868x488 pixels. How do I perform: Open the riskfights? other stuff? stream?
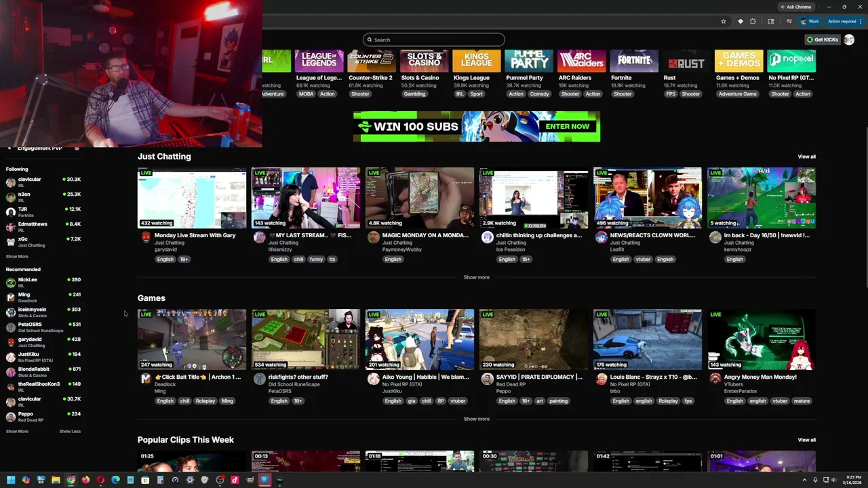306,340
